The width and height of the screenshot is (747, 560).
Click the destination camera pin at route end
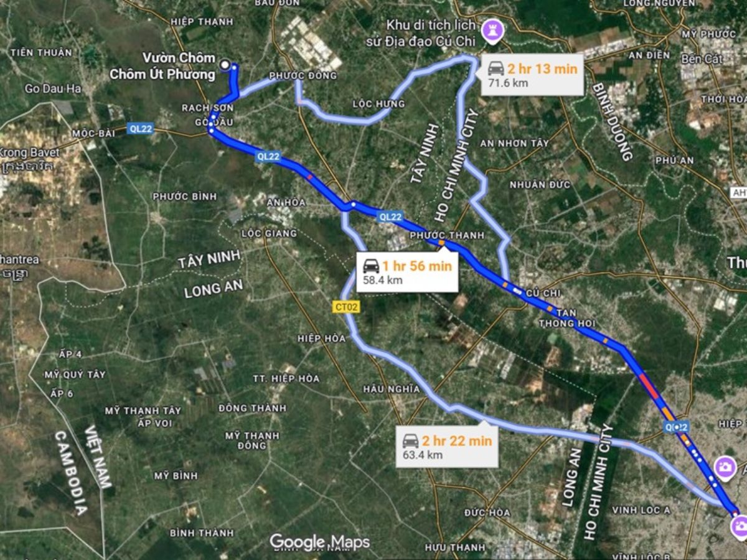[739, 526]
